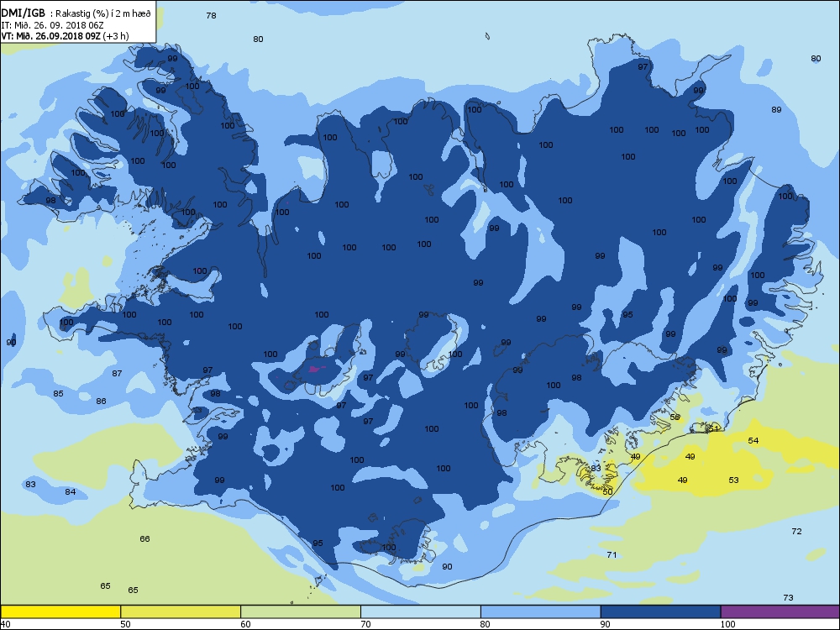840x630 pixels.
Task: Click the legend scale label 40
Action: tap(5, 624)
